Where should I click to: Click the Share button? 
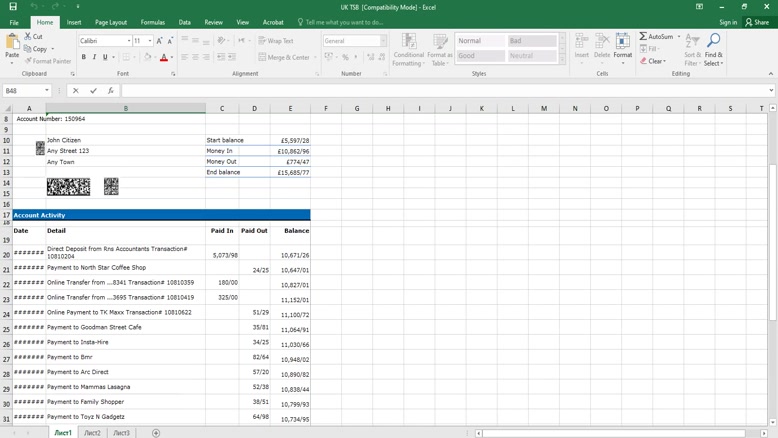point(757,22)
